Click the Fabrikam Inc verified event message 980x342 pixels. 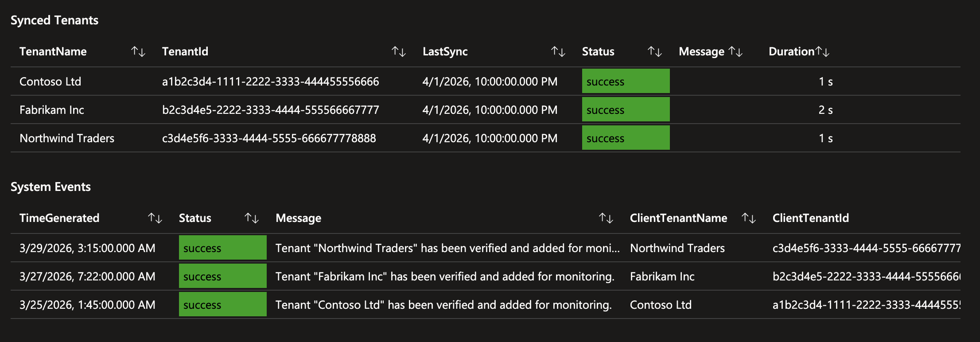pyautogui.click(x=445, y=276)
